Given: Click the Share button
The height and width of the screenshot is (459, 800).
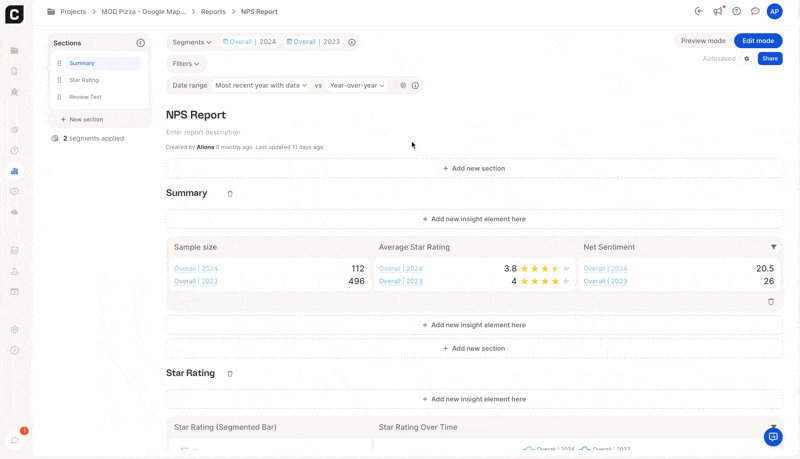Looking at the screenshot, I should [770, 59].
